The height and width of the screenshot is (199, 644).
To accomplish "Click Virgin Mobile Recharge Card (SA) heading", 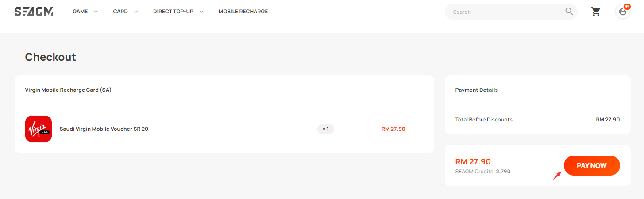I will click(x=68, y=90).
